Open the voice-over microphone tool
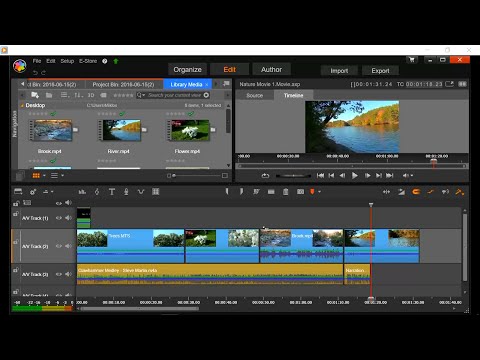This screenshot has width=480, height=360. click(126, 192)
